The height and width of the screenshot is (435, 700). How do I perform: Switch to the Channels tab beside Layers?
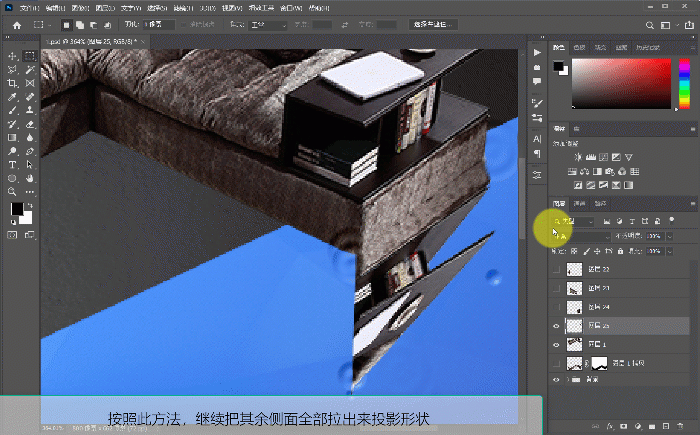(x=579, y=204)
